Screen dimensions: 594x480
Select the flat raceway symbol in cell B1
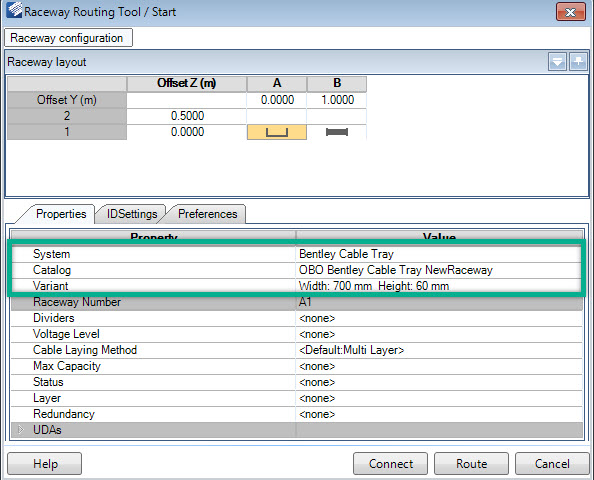(x=337, y=132)
